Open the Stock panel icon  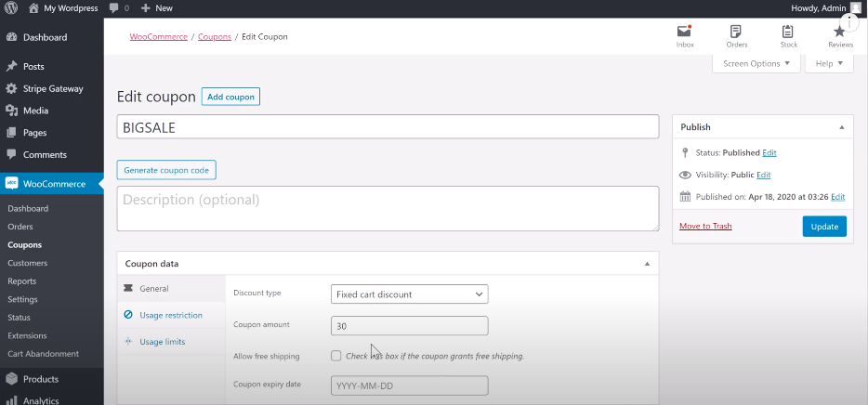[788, 33]
